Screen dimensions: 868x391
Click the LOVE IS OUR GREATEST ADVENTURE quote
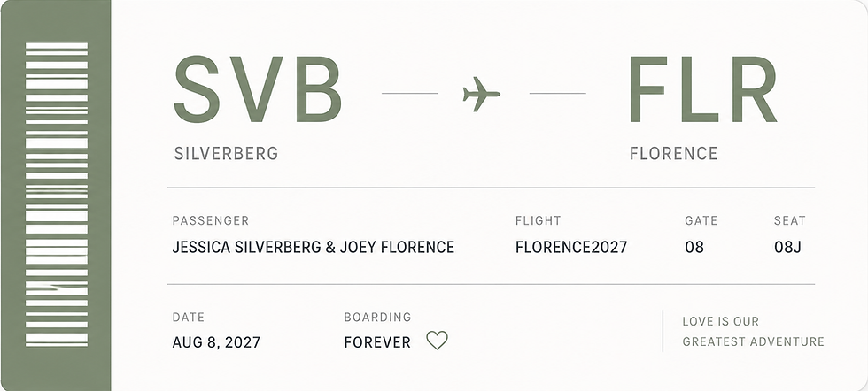point(754,331)
